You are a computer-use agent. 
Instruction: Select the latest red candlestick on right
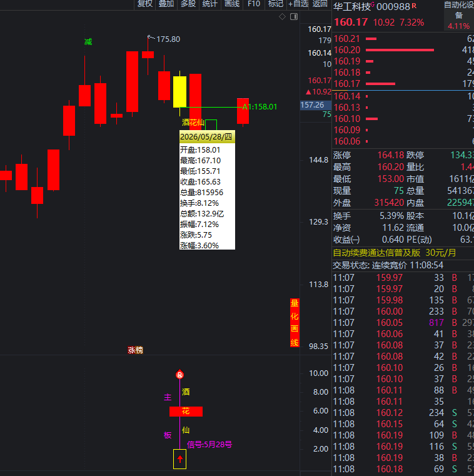point(243,111)
